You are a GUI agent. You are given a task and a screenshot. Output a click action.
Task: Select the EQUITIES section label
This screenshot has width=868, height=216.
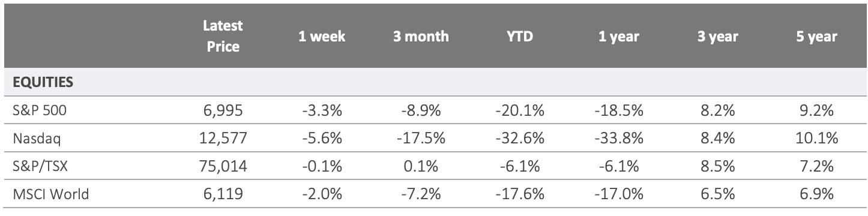tap(42, 82)
